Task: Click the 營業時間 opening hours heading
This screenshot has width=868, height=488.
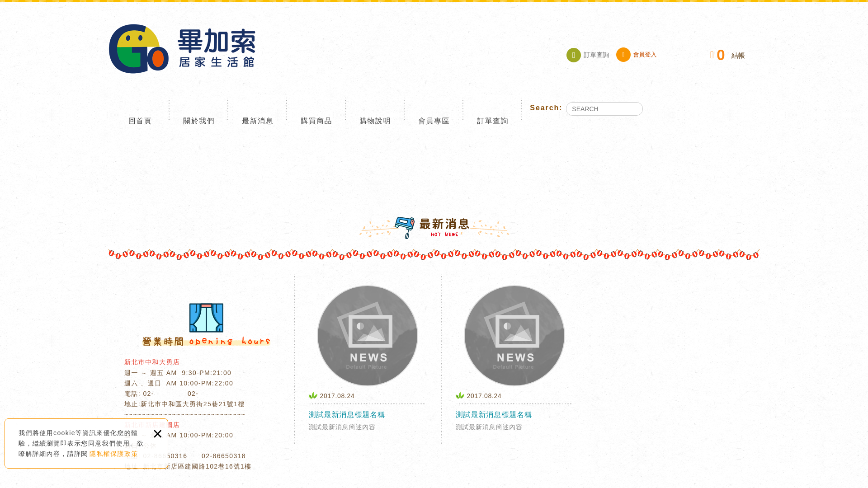Action: 206,341
